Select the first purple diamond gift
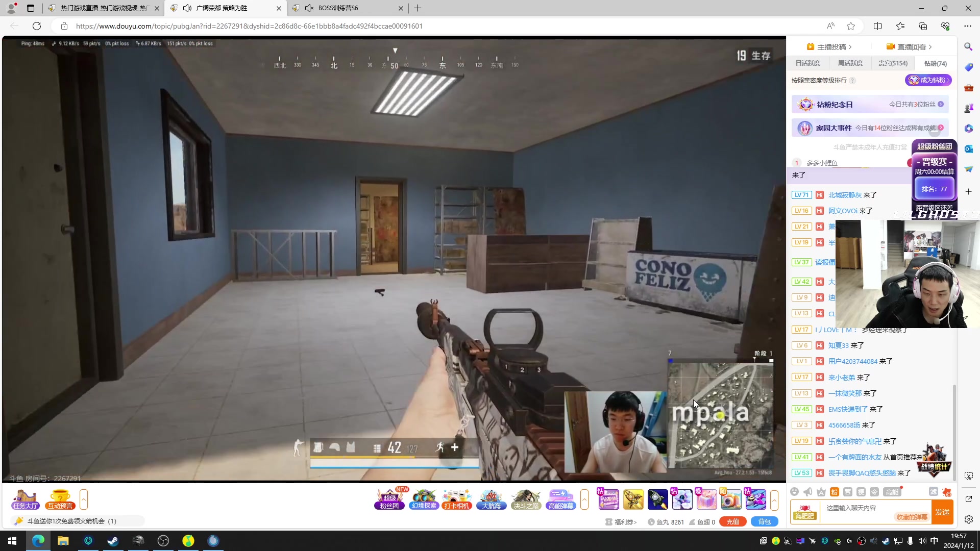The height and width of the screenshot is (551, 980). tap(608, 499)
